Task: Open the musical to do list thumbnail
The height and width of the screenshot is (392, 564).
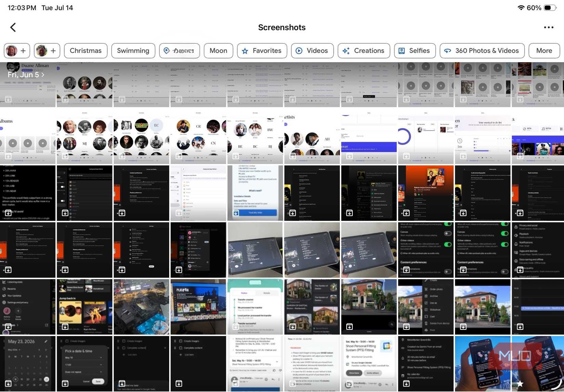Action: pyautogui.click(x=483, y=136)
